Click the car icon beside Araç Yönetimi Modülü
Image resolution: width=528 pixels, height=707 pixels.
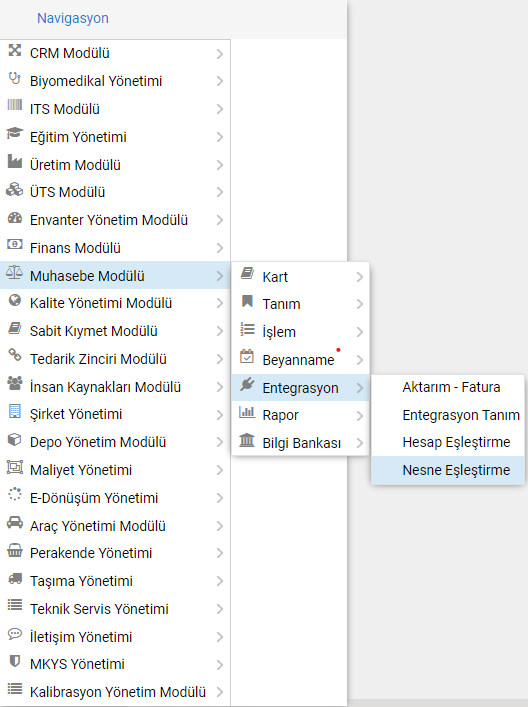pyautogui.click(x=15, y=523)
